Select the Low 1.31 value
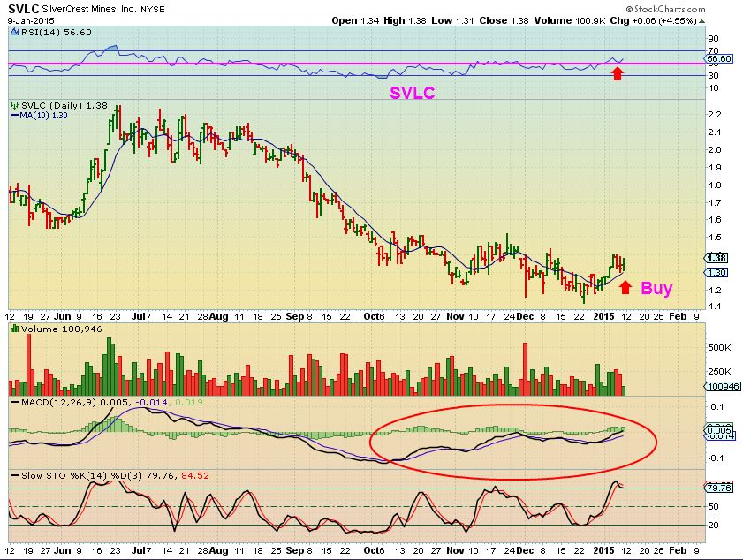The image size is (743, 560). click(453, 20)
